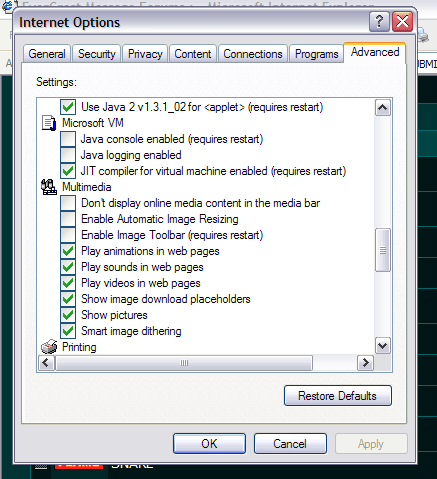Confirm settings with the OK button
This screenshot has height=479, width=437.
click(x=209, y=444)
